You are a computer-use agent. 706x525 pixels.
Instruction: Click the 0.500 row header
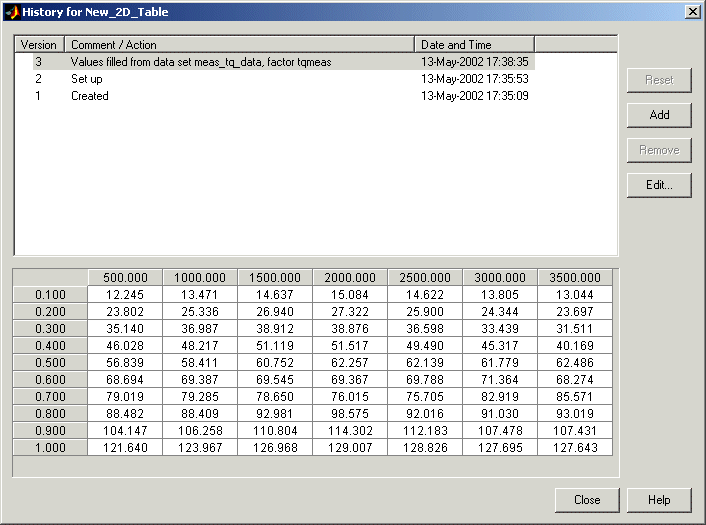[x=50, y=362]
